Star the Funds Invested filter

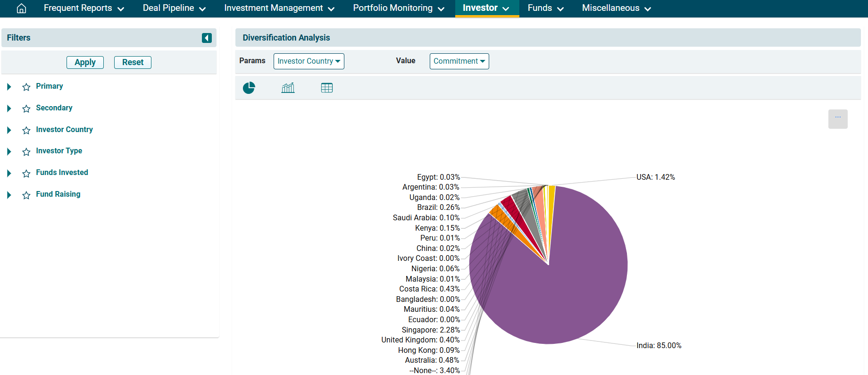[26, 173]
